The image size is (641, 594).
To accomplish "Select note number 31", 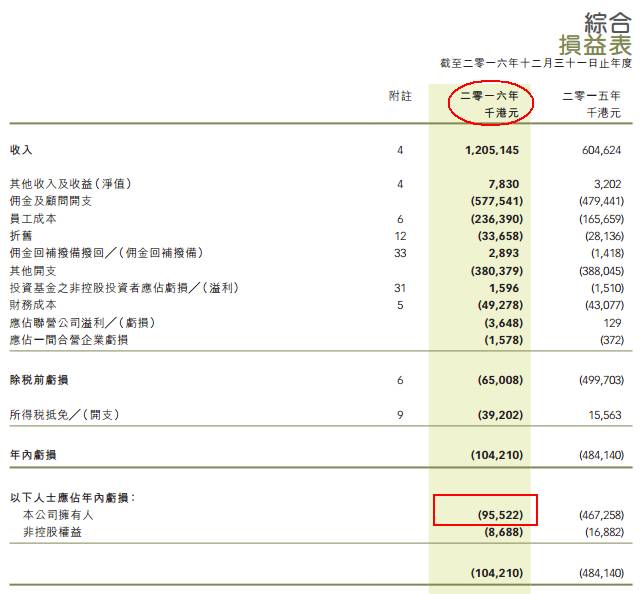I will 400,288.
